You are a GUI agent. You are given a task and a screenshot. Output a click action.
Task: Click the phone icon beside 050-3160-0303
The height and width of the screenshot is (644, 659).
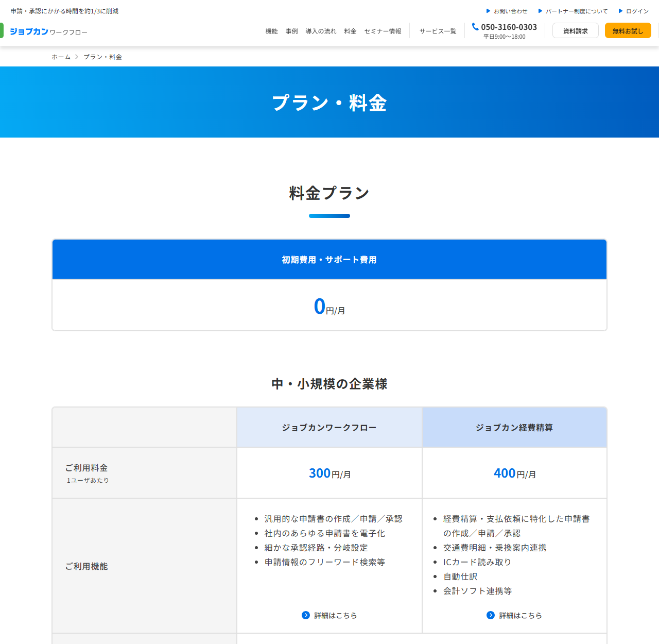[475, 27]
